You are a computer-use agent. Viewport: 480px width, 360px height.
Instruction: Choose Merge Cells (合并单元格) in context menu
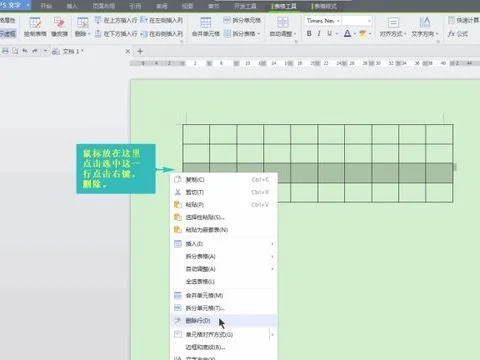click(x=224, y=295)
